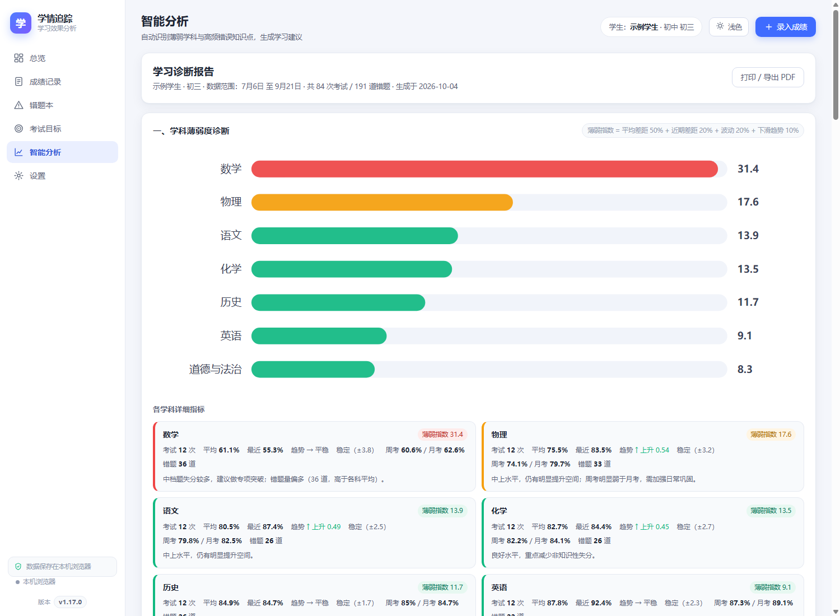Click shield icon beside 数据保存在本机浏览器
840x616 pixels.
click(x=18, y=567)
